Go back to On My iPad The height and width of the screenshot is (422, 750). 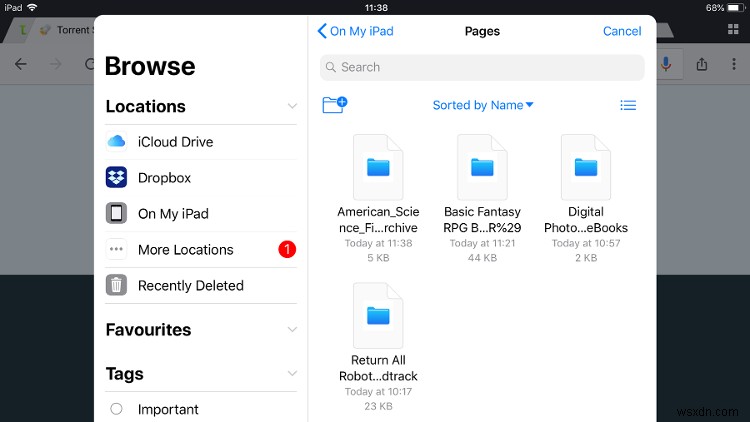click(355, 31)
